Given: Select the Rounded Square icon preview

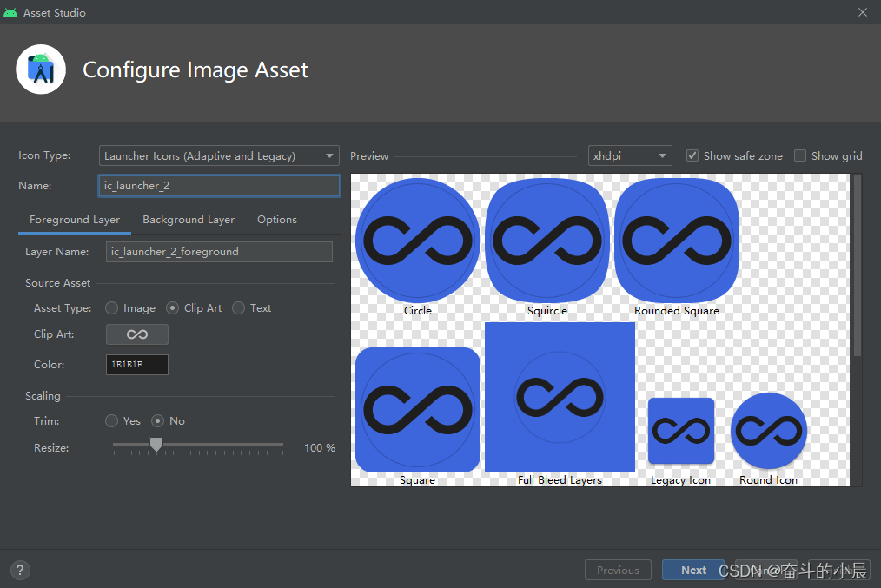Looking at the screenshot, I should (x=677, y=241).
